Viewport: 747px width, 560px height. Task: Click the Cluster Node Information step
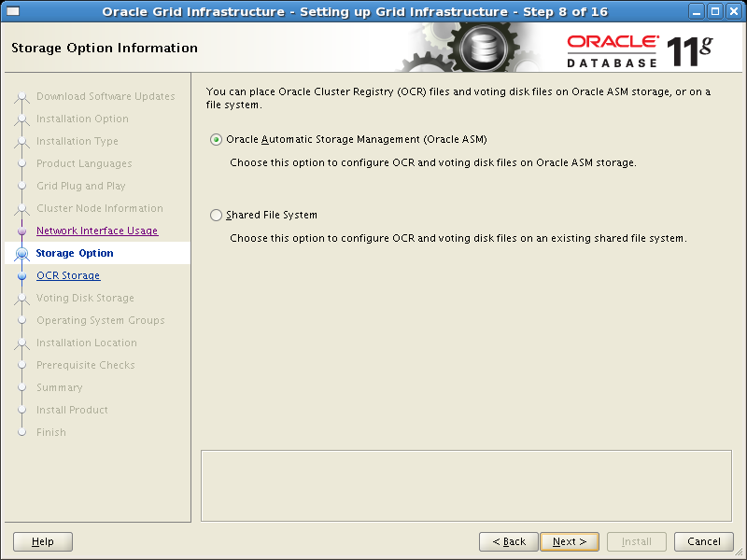[100, 208]
